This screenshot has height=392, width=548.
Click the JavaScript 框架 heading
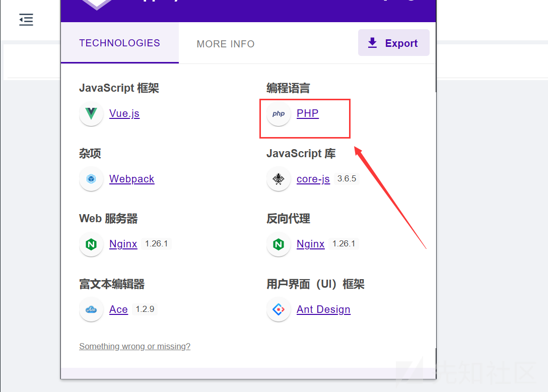pyautogui.click(x=119, y=88)
